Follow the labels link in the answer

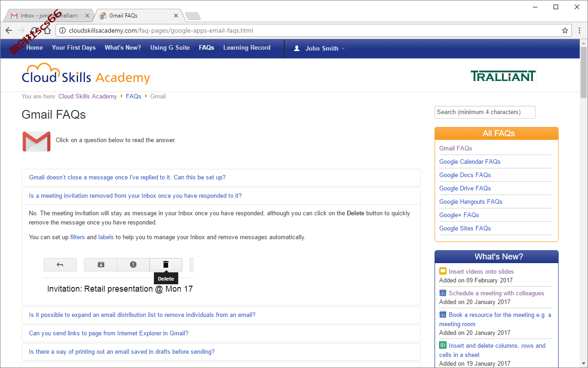[x=106, y=237]
